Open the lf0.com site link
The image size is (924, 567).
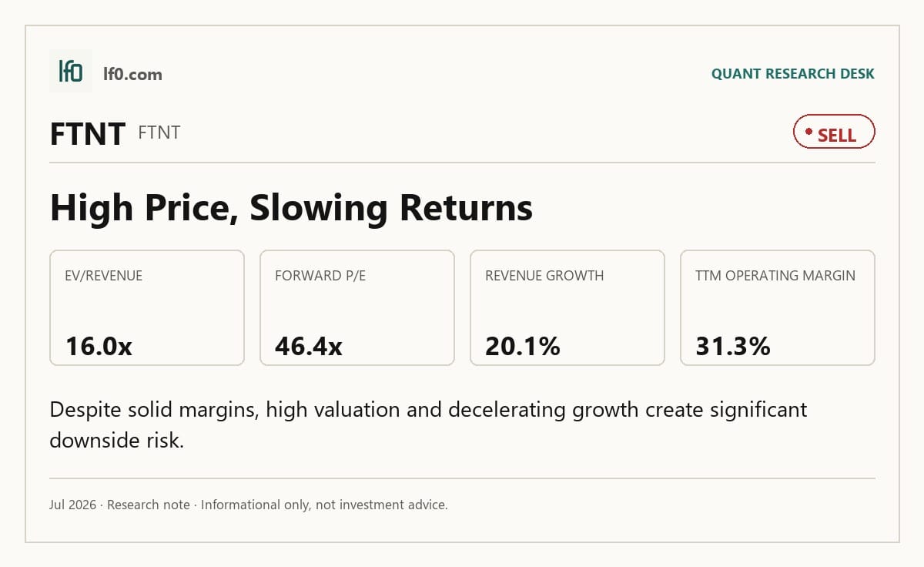(132, 74)
